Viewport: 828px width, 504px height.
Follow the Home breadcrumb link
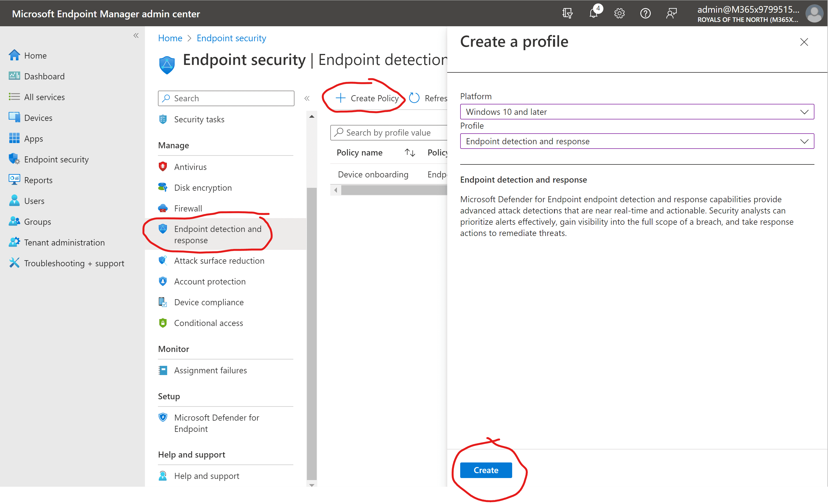point(170,38)
